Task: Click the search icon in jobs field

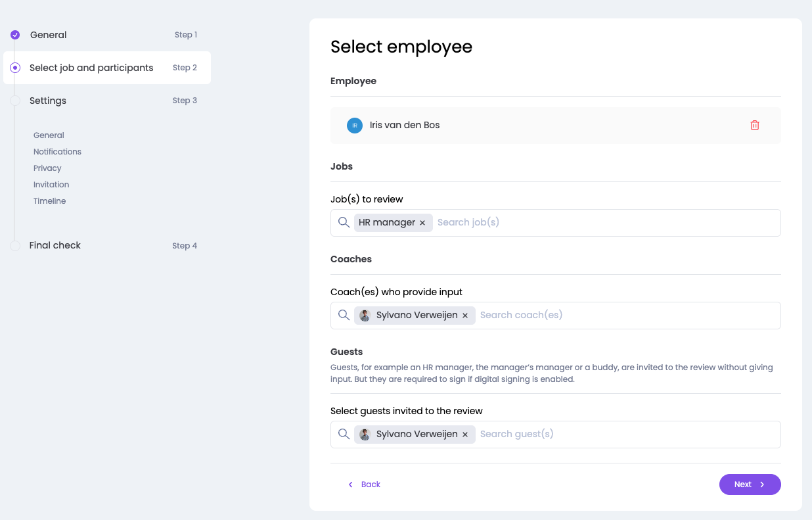Action: click(344, 222)
